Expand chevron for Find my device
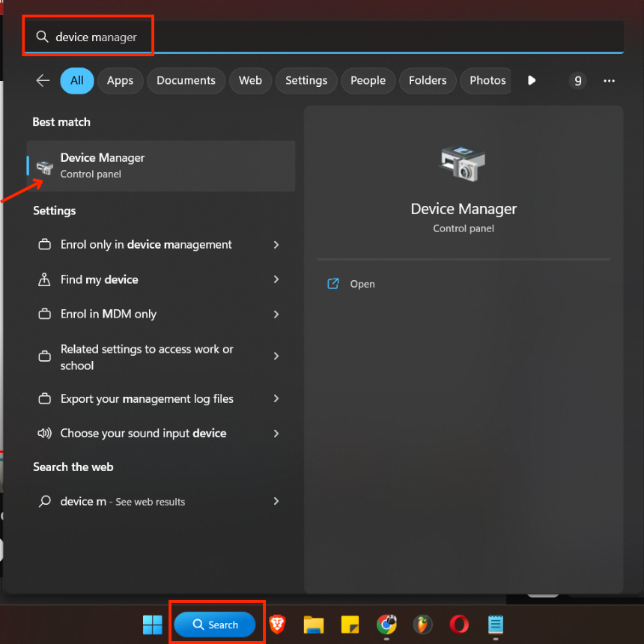644x644 pixels. pyautogui.click(x=276, y=279)
